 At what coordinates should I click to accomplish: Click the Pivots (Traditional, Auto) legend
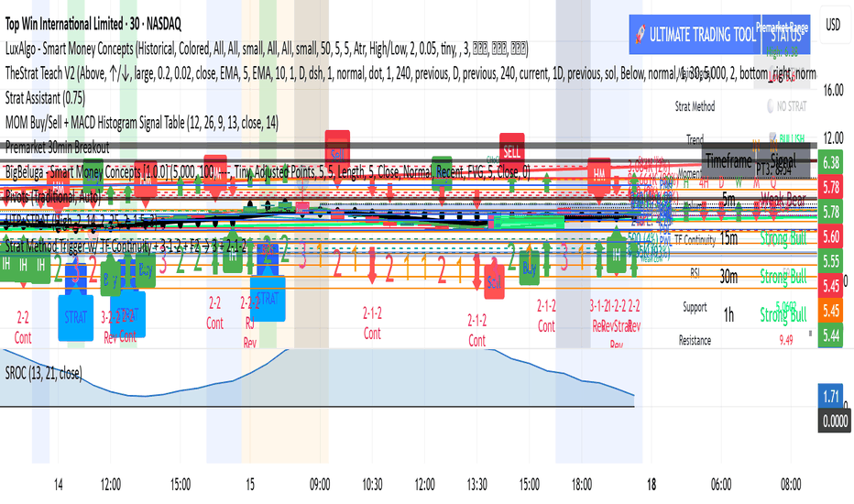(53, 197)
